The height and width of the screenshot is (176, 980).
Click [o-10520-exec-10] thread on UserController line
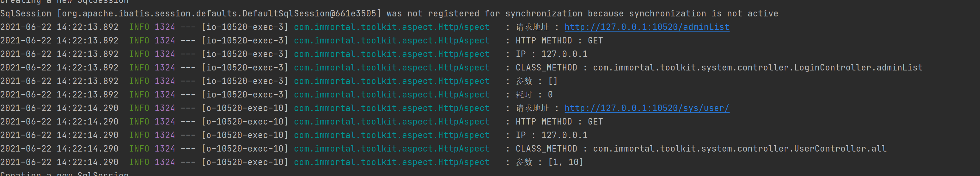(245, 149)
